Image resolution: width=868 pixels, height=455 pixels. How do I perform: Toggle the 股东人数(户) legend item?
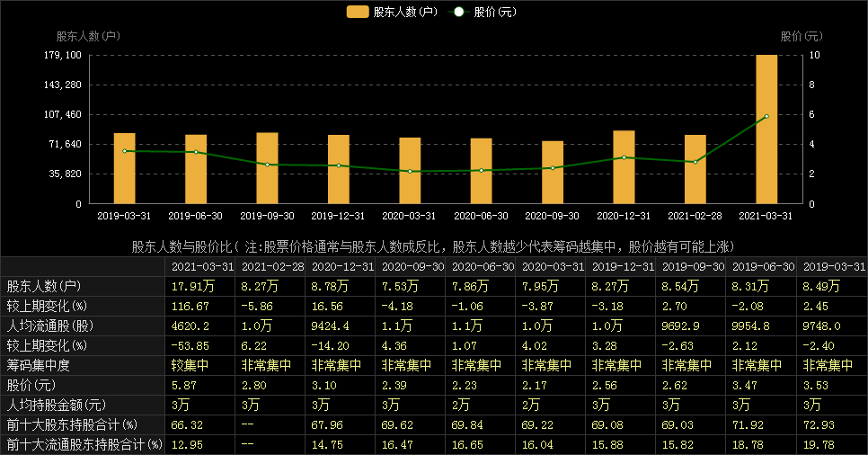click(x=392, y=12)
